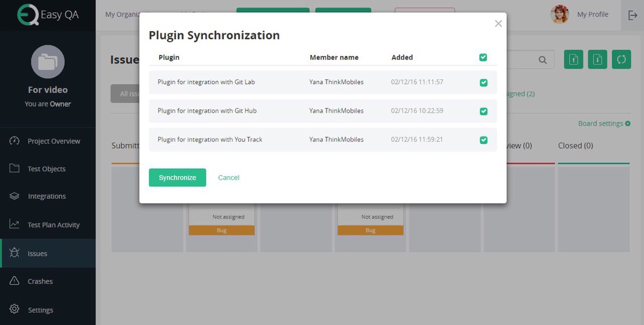Open Test Objects in sidebar
The height and width of the screenshot is (325, 644).
click(x=48, y=169)
